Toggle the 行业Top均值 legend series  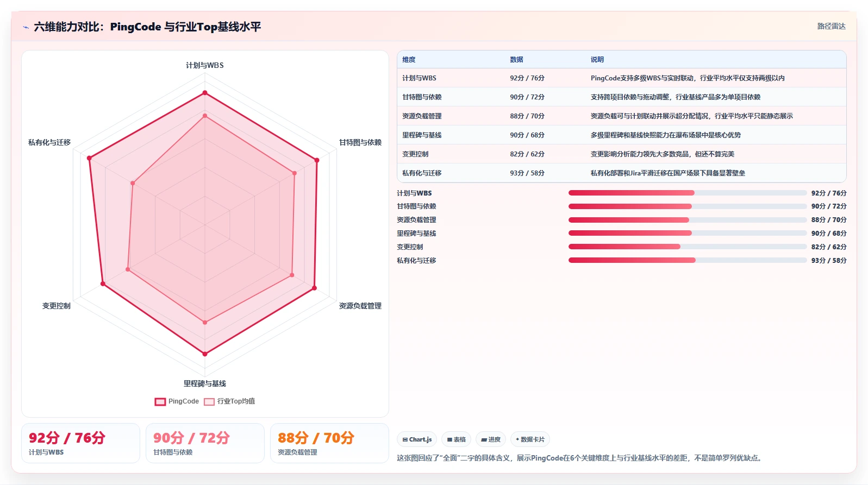pyautogui.click(x=229, y=401)
